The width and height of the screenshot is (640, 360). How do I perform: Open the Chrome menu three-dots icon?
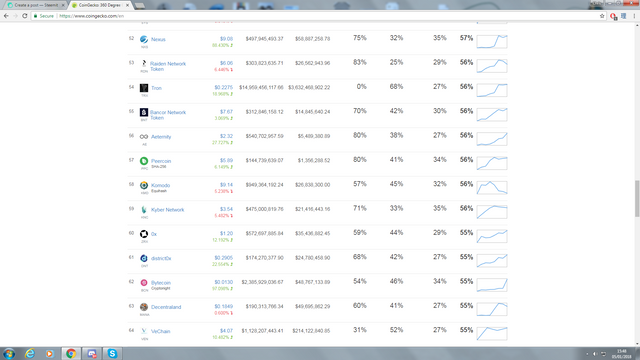click(634, 16)
